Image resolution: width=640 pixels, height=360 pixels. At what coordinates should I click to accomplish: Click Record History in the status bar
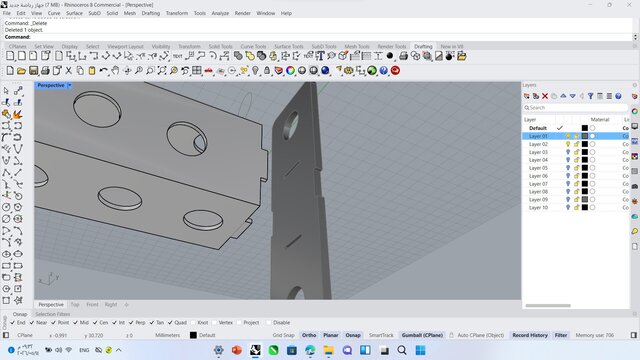(530, 335)
